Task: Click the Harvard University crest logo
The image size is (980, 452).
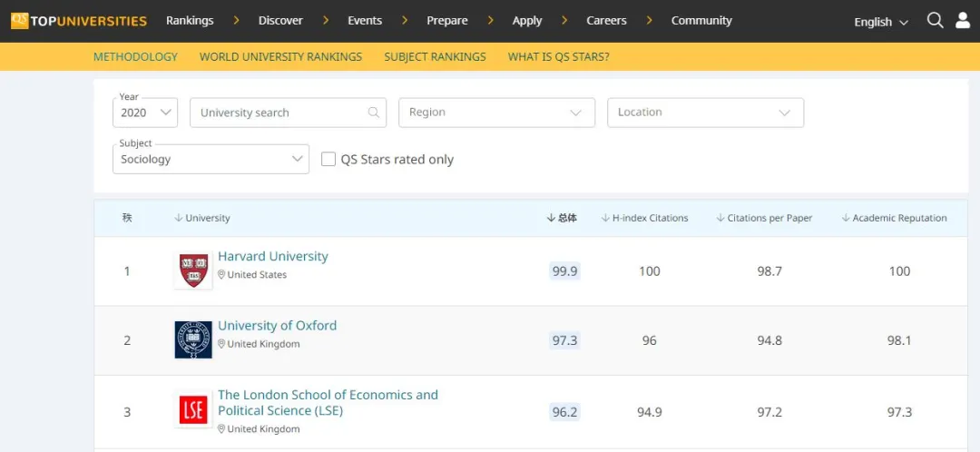Action: tap(193, 270)
